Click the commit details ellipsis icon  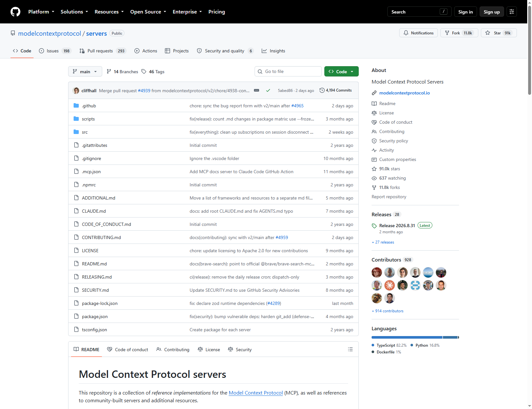[257, 90]
